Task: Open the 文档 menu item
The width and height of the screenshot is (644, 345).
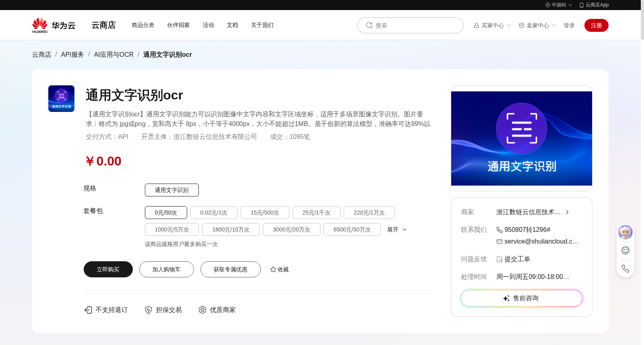Action: 232,25
